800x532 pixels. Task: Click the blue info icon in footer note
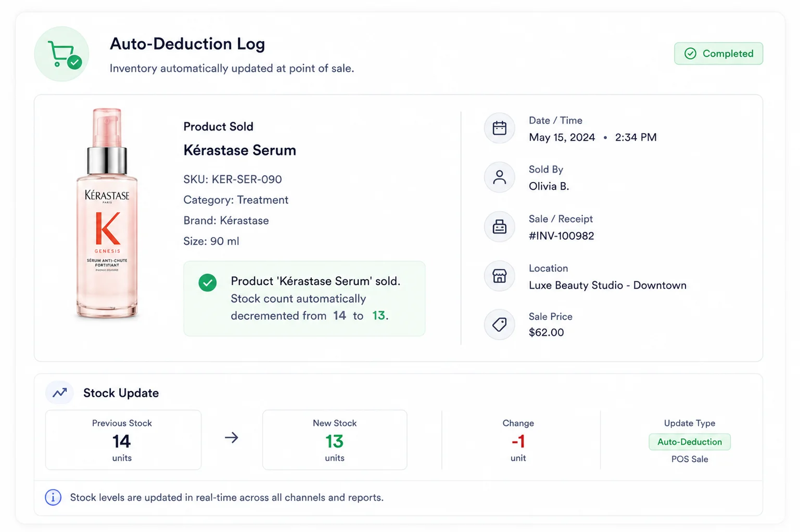pyautogui.click(x=53, y=497)
